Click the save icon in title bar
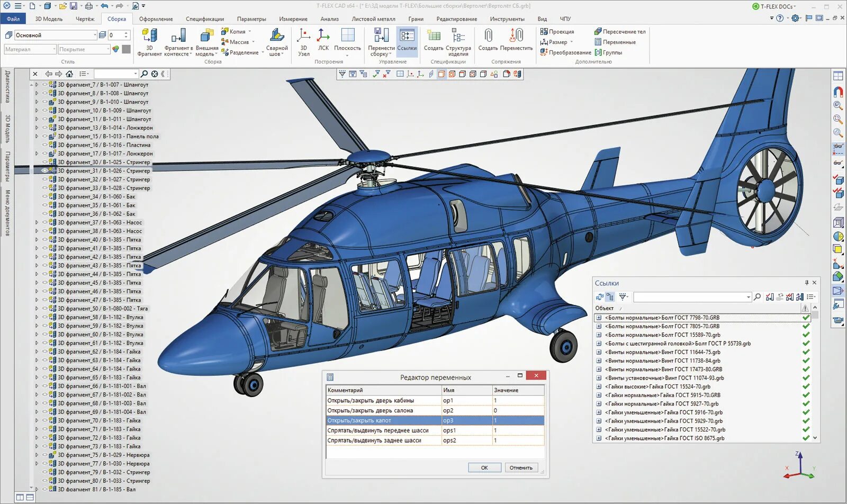This screenshot has width=847, height=504. click(x=74, y=6)
